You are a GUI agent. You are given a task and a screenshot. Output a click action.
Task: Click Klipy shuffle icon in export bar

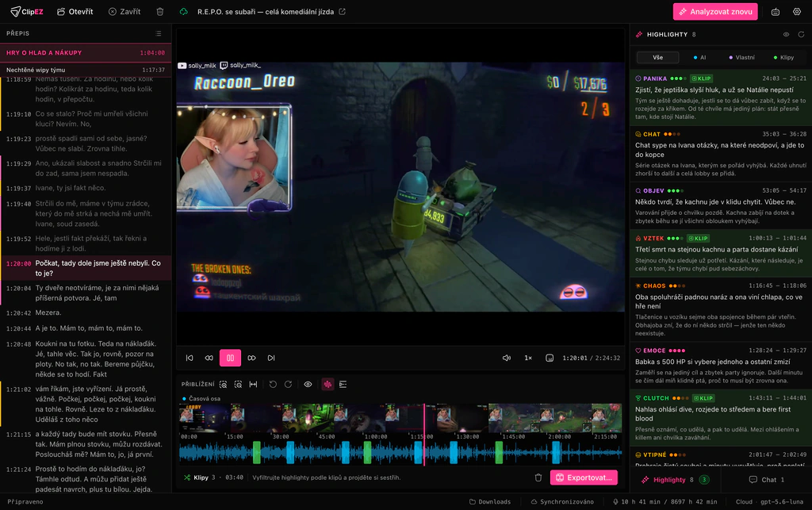187,477
